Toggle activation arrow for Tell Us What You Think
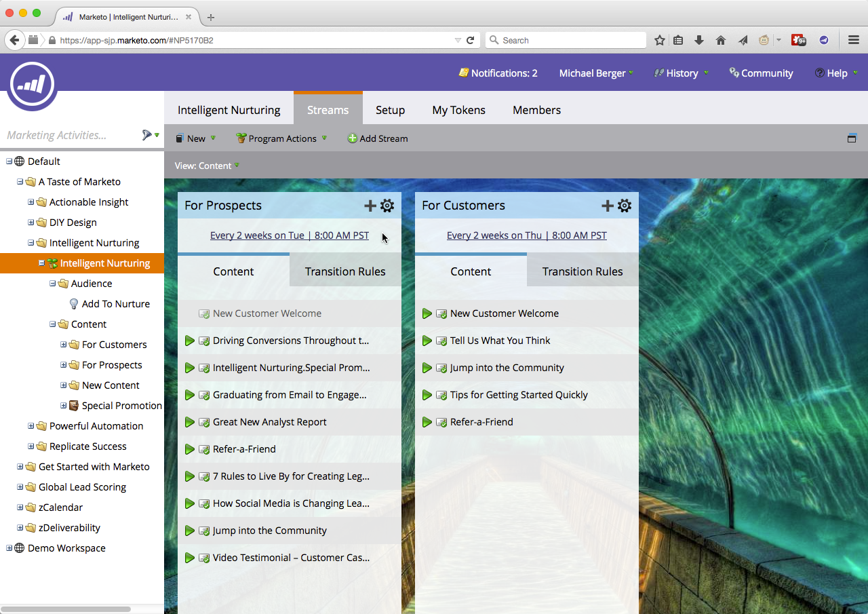 [427, 341]
